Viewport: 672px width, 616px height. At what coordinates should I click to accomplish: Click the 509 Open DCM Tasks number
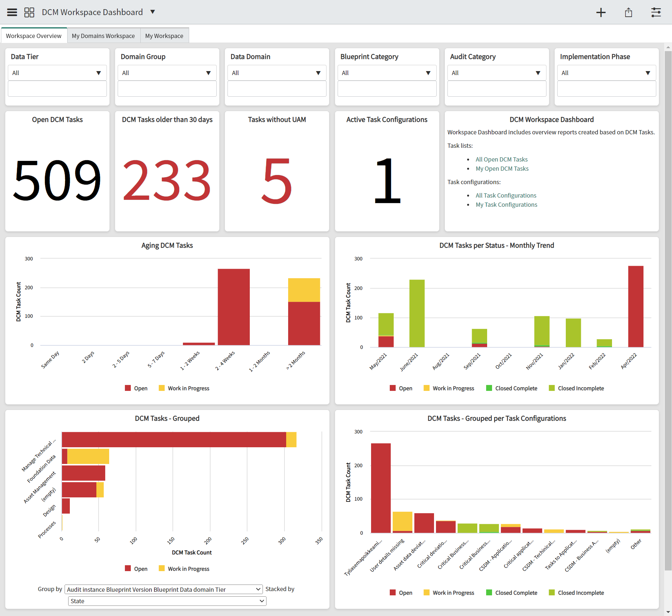click(x=57, y=180)
